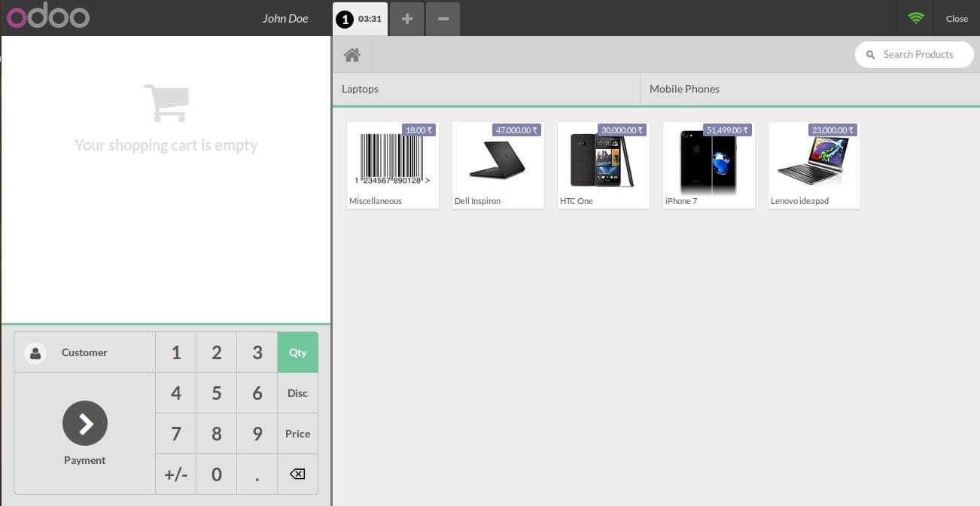This screenshot has height=506, width=980.
Task: Add iPhone 7 to cart
Action: (x=709, y=166)
